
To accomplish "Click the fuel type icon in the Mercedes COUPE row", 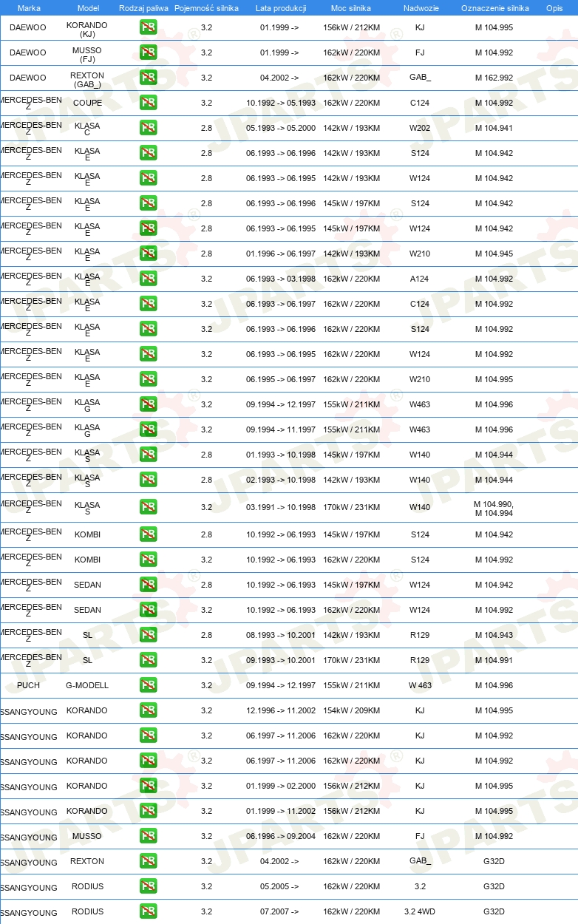I will (148, 103).
